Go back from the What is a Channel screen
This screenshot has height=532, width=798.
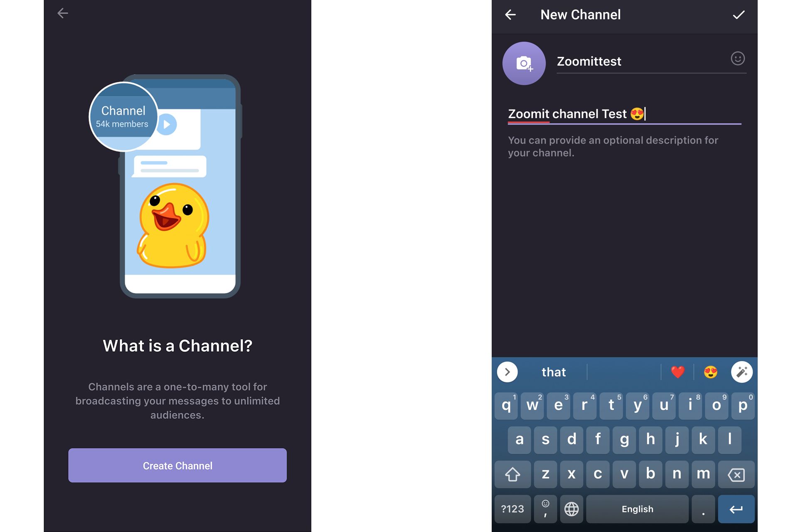[x=63, y=13]
